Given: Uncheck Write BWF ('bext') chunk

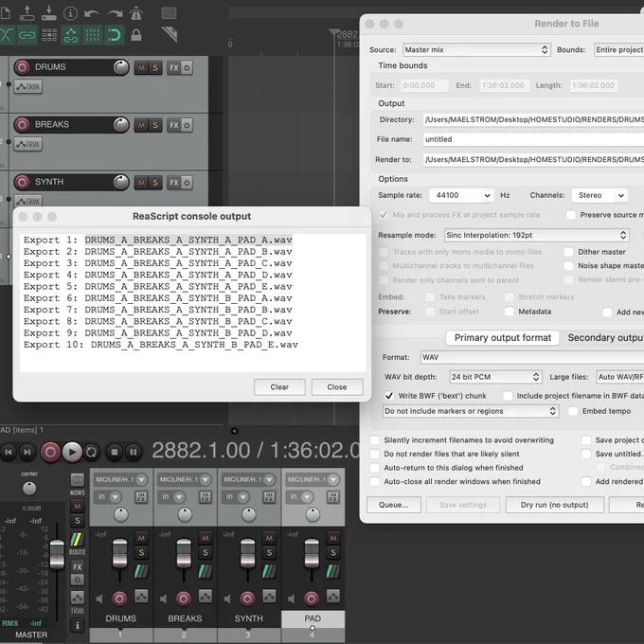Looking at the screenshot, I should tap(389, 396).
